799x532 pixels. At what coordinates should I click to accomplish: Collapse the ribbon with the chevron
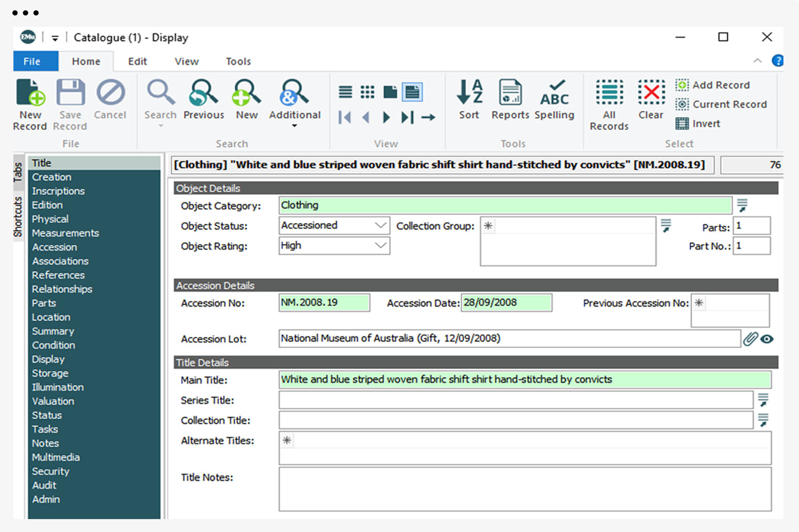pyautogui.click(x=757, y=61)
